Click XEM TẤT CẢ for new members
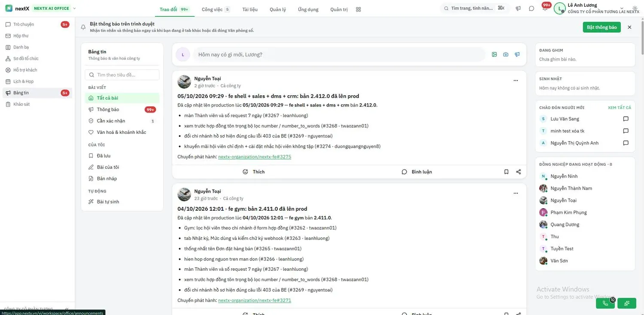 click(x=620, y=108)
